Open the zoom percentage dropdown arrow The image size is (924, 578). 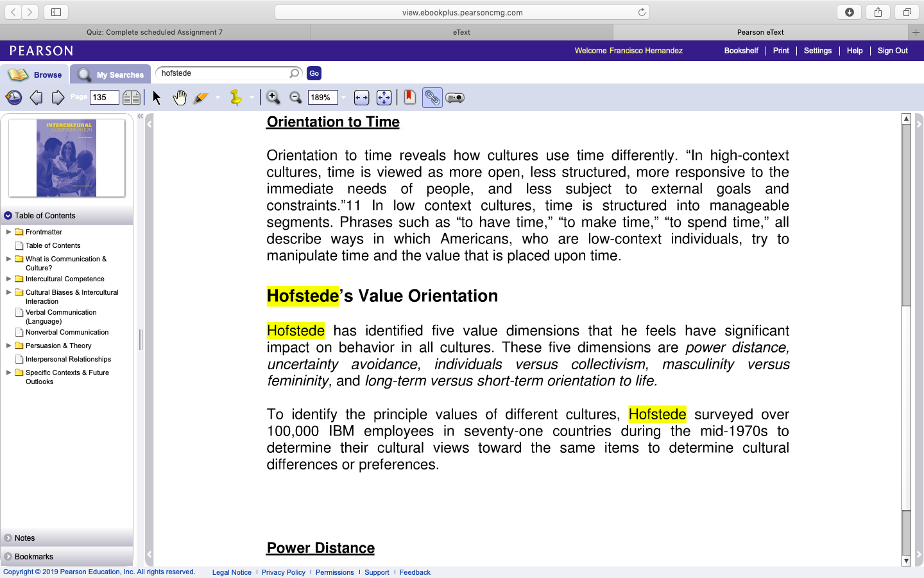click(343, 98)
